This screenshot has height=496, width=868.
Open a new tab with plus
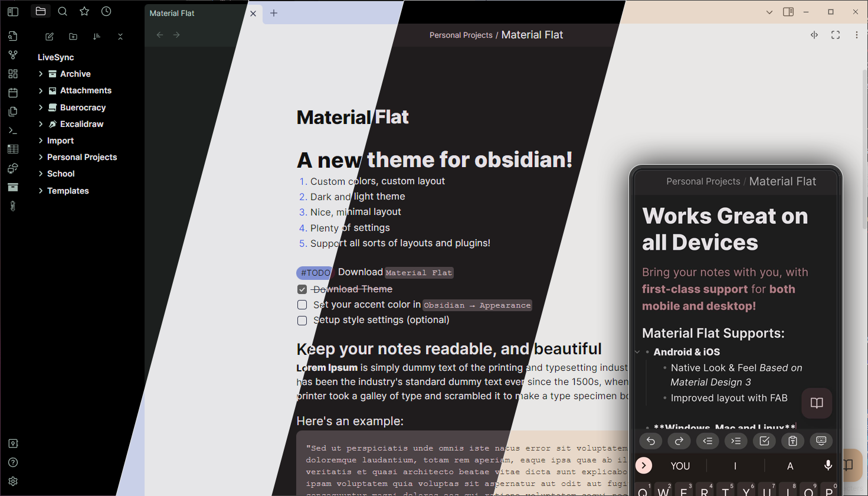(x=274, y=13)
